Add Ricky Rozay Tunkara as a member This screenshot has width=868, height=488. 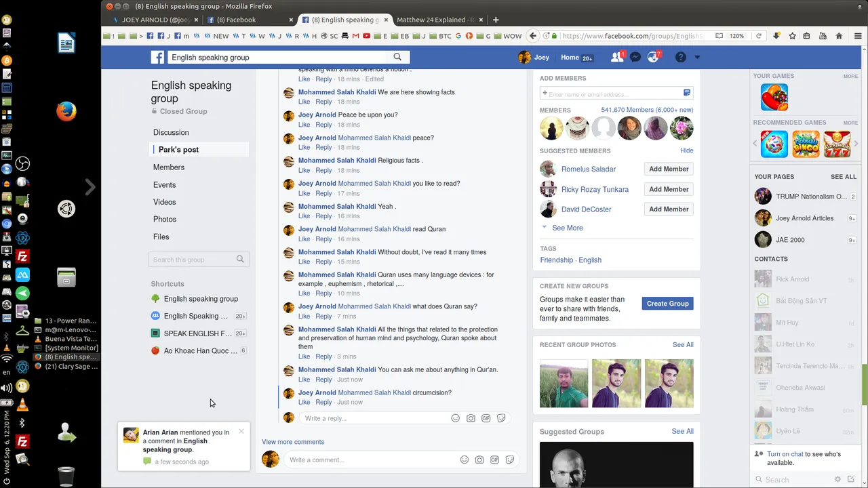[669, 189]
